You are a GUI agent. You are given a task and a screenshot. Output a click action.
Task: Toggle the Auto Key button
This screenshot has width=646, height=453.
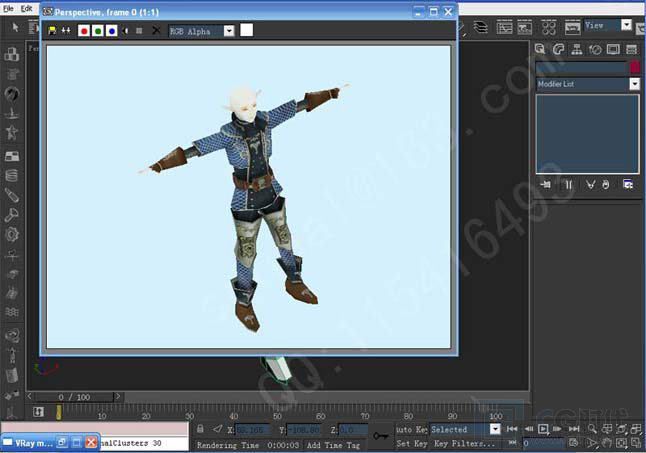[x=412, y=429]
